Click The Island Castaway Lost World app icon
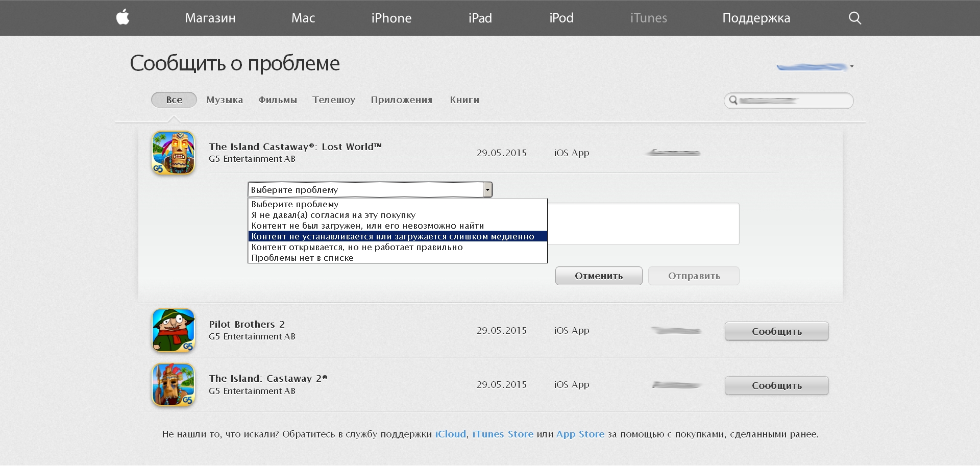Screen dimensions: 980x466 tap(174, 153)
